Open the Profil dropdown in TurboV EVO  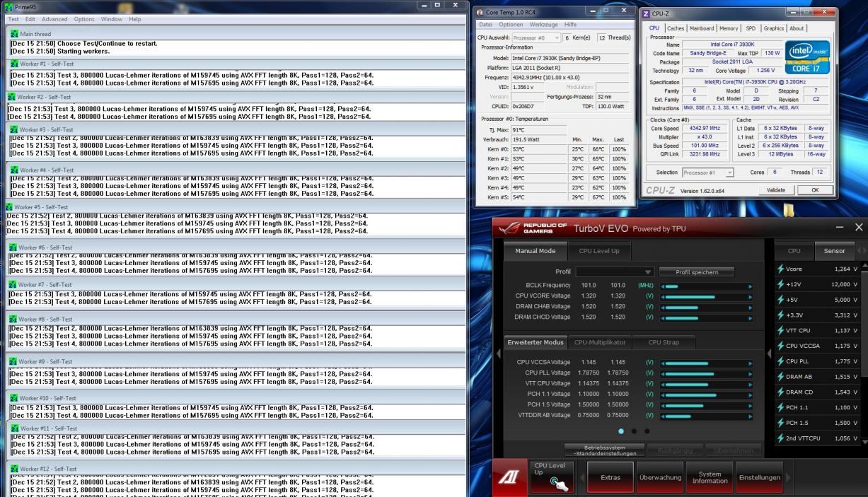pos(615,272)
